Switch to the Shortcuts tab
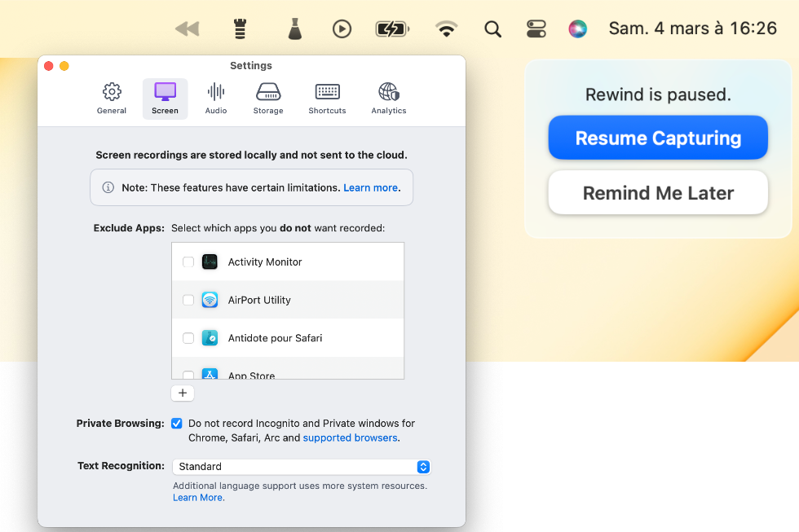Image resolution: width=799 pixels, height=532 pixels. click(327, 99)
